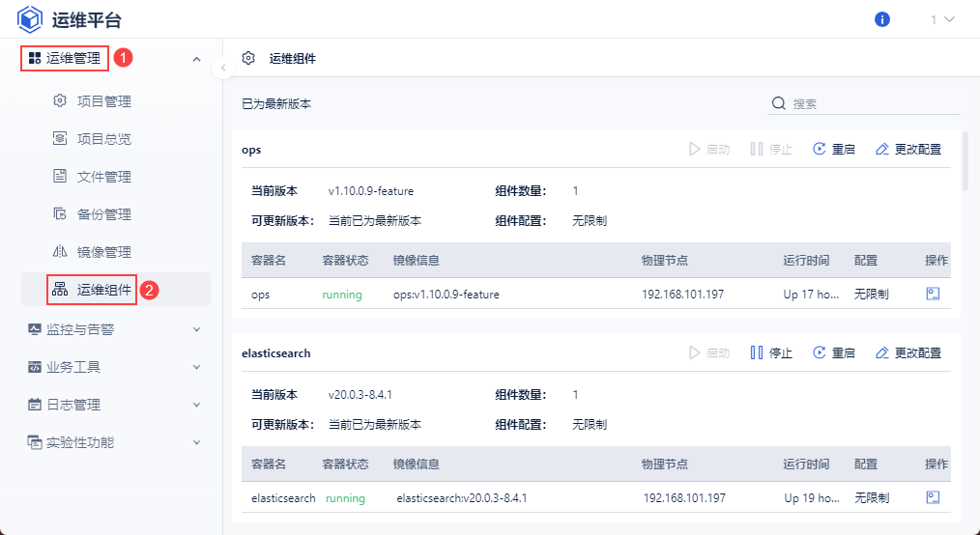
Task: Restart the elasticsearch component
Action: click(x=834, y=353)
